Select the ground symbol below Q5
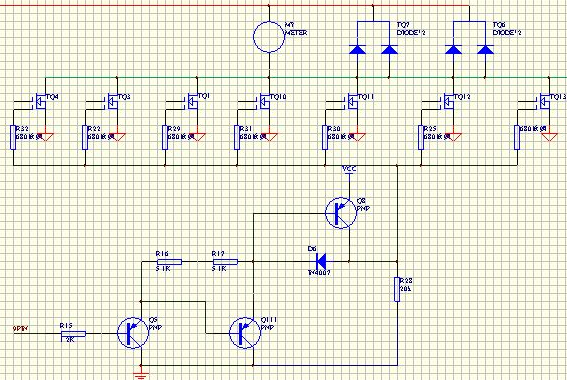 [141, 375]
